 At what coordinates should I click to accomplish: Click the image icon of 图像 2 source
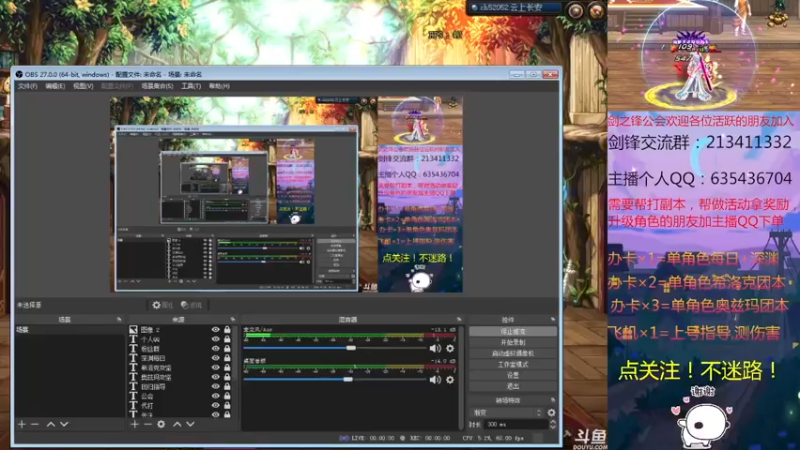pos(133,330)
